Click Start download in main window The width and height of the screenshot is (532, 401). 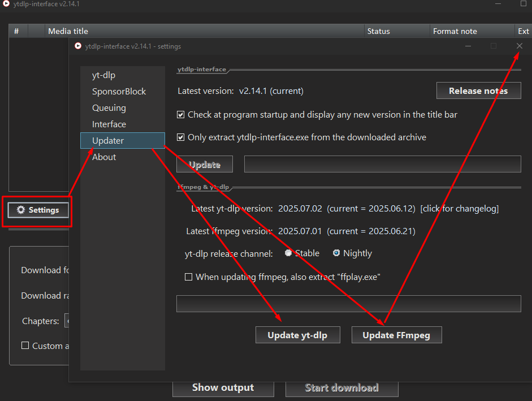point(341,388)
